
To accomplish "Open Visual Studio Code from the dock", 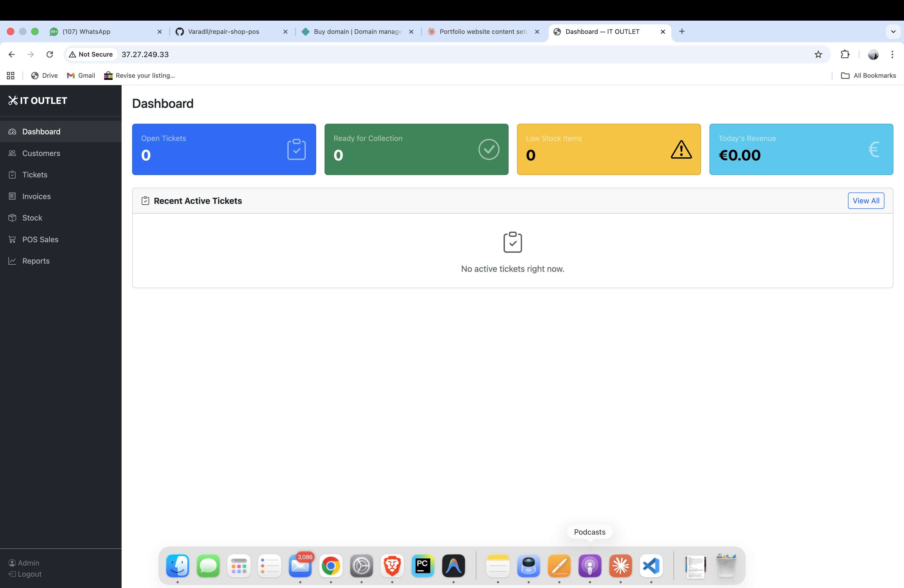I will coord(651,566).
